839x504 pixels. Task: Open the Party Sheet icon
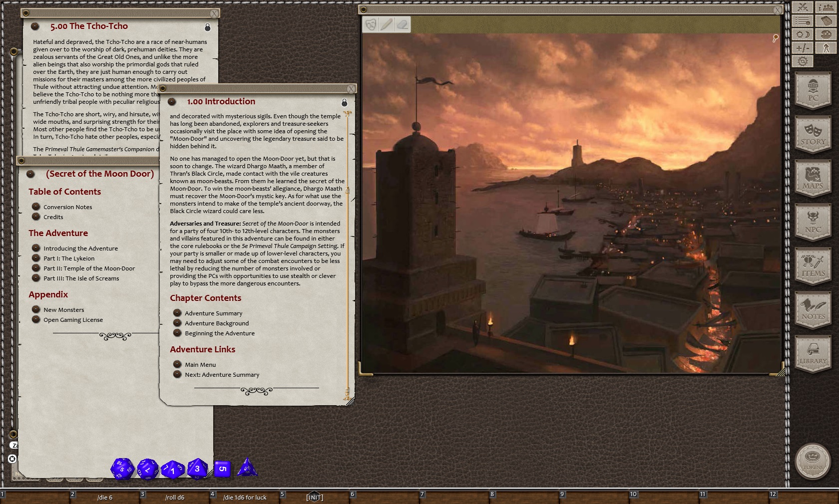[x=826, y=7]
